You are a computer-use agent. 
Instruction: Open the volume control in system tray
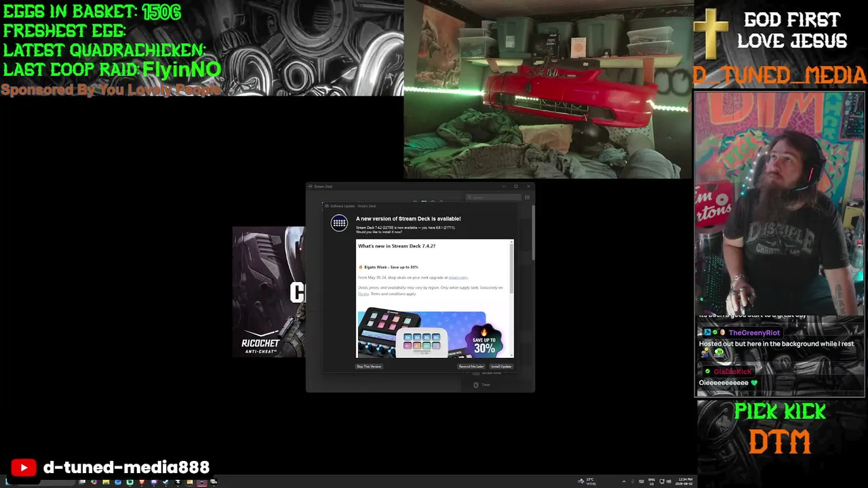coord(669,482)
